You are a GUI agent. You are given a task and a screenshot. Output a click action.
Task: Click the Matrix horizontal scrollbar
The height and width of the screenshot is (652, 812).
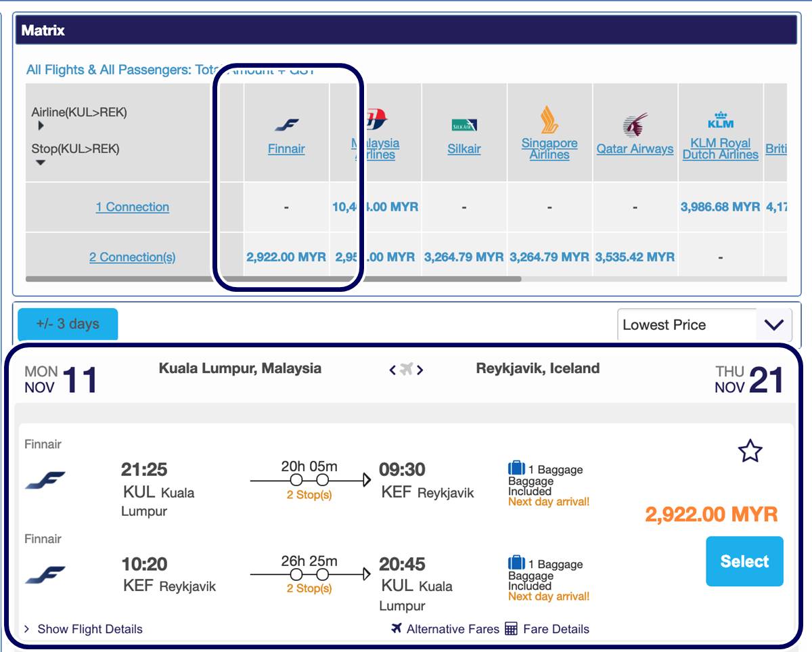[273, 279]
